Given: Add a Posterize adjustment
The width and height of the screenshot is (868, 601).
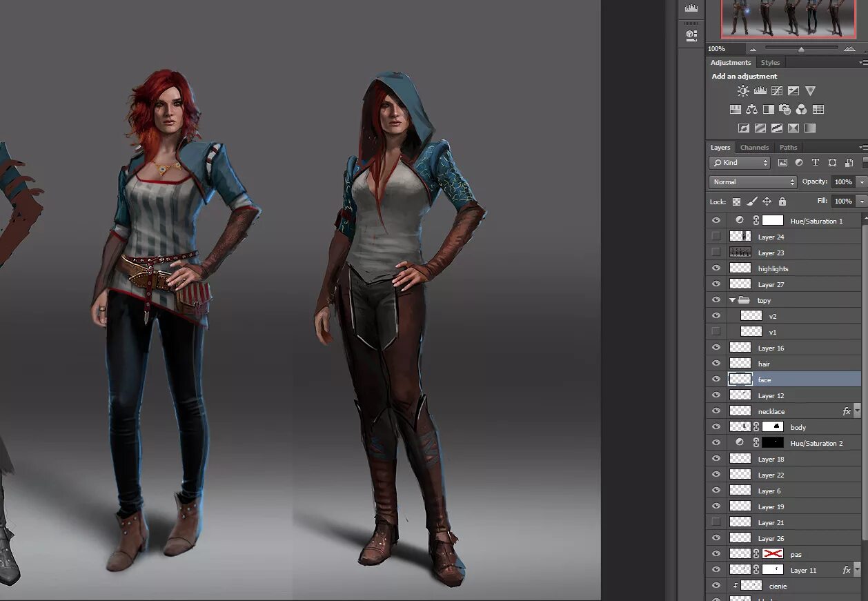Looking at the screenshot, I should point(760,128).
